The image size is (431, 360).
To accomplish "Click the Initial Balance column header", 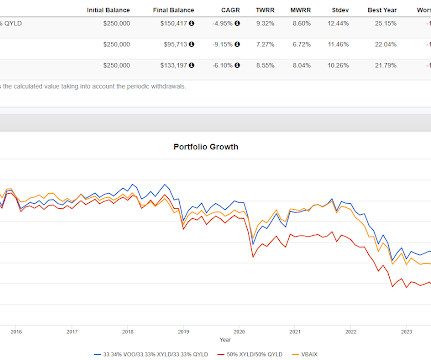I will [108, 10].
